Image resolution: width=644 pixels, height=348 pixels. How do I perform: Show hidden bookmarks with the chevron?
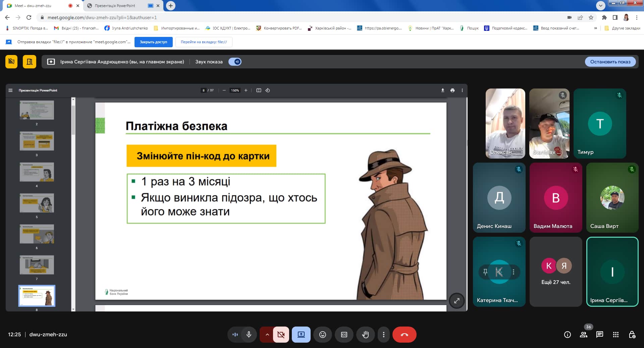point(595,28)
